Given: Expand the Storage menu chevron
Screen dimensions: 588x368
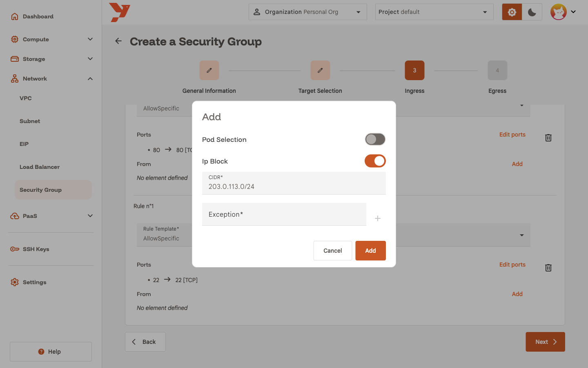Looking at the screenshot, I should pos(90,59).
